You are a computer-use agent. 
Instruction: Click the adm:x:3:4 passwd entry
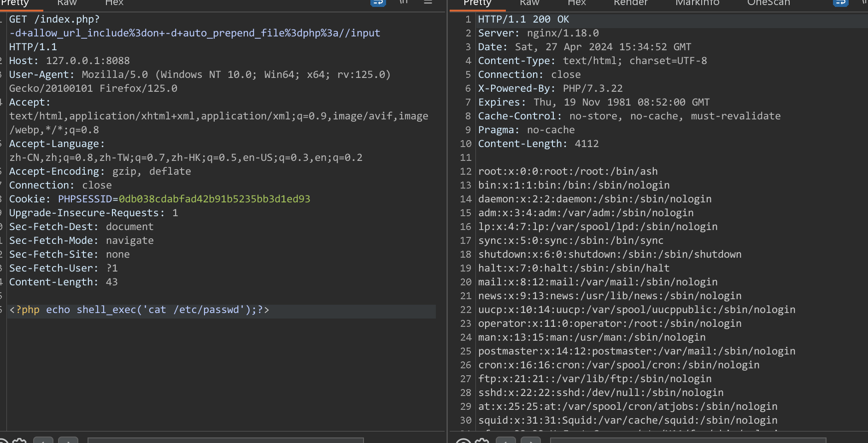[586, 213]
